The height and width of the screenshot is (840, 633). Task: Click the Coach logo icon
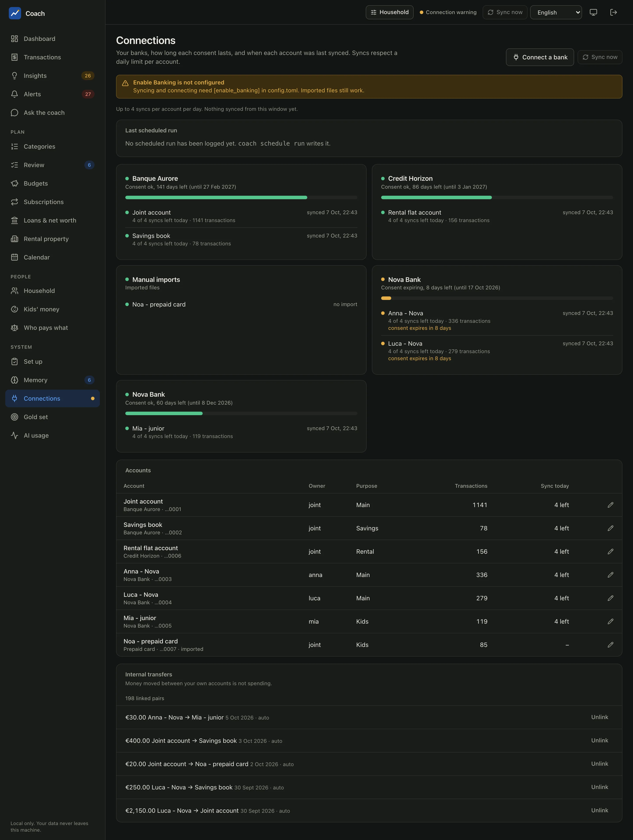click(x=15, y=13)
